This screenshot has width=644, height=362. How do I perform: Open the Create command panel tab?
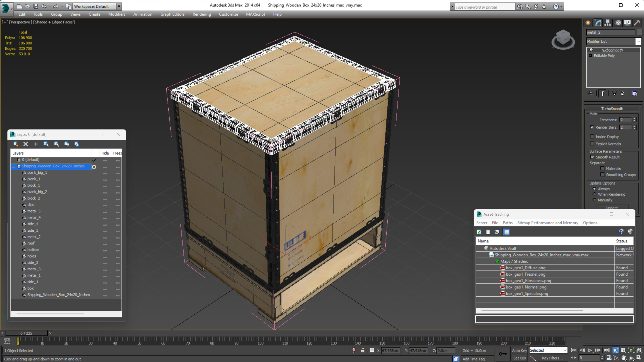coord(588,23)
